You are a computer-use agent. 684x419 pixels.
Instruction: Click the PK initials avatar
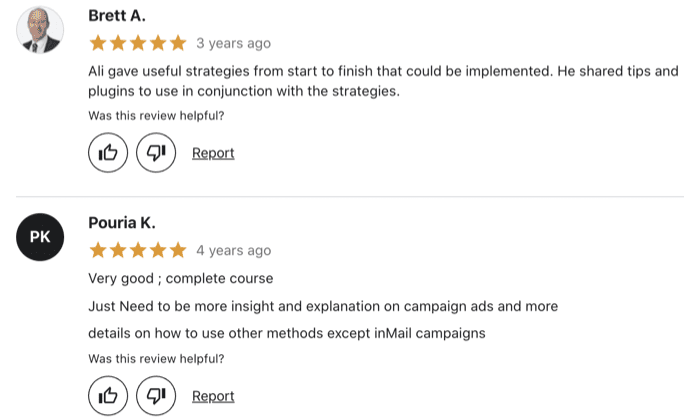tap(40, 237)
